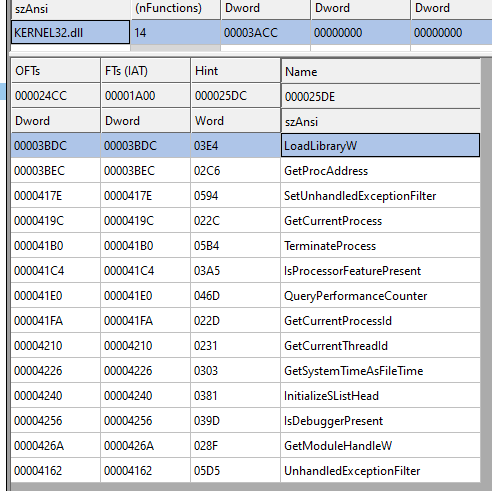Click IsProcessorFeaturePresent in the Name column

point(352,271)
